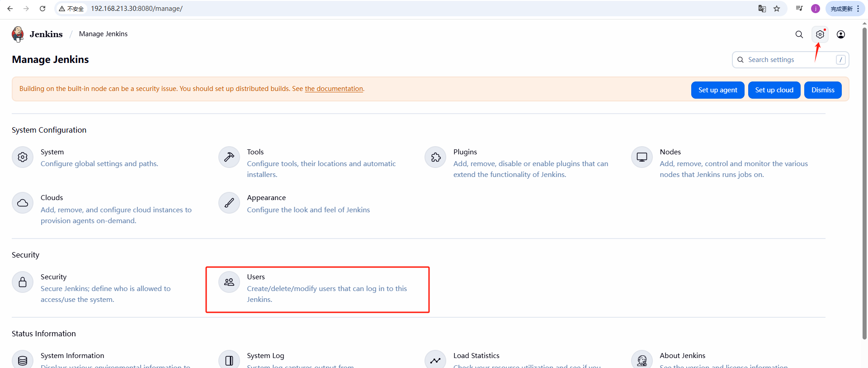Click the browser update menu button

pyautogui.click(x=845, y=9)
